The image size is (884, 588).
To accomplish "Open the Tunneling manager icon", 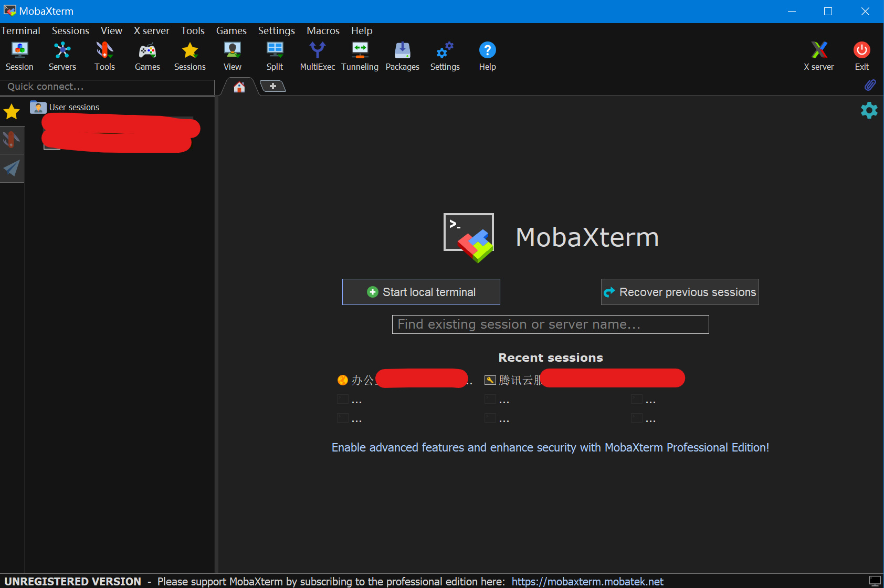I will pyautogui.click(x=360, y=56).
